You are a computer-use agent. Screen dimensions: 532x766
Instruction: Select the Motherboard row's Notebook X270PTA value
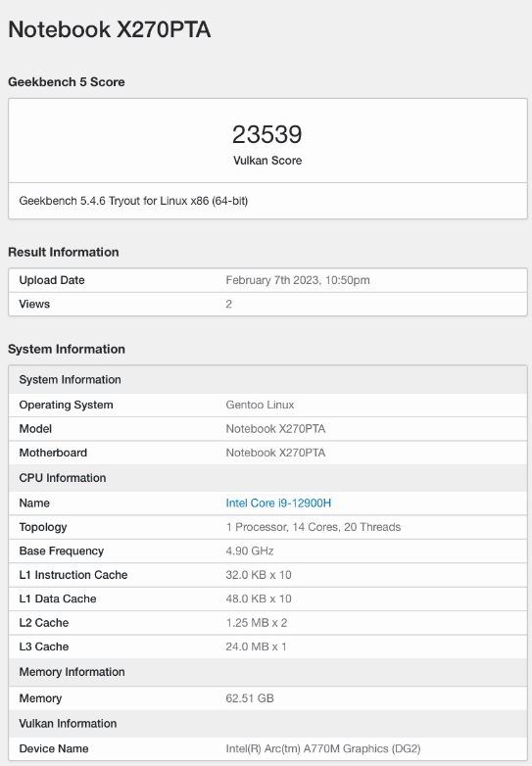[275, 453]
